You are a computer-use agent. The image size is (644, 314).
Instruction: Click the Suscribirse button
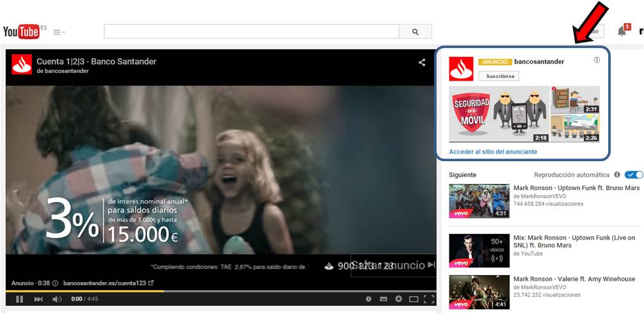pos(499,76)
